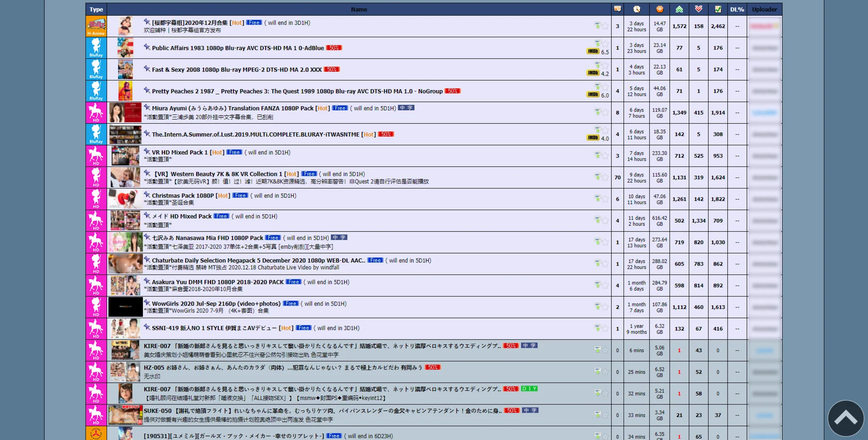Open the Christmas Pack 1080P torrent title
The image size is (868, 440).
tap(183, 195)
